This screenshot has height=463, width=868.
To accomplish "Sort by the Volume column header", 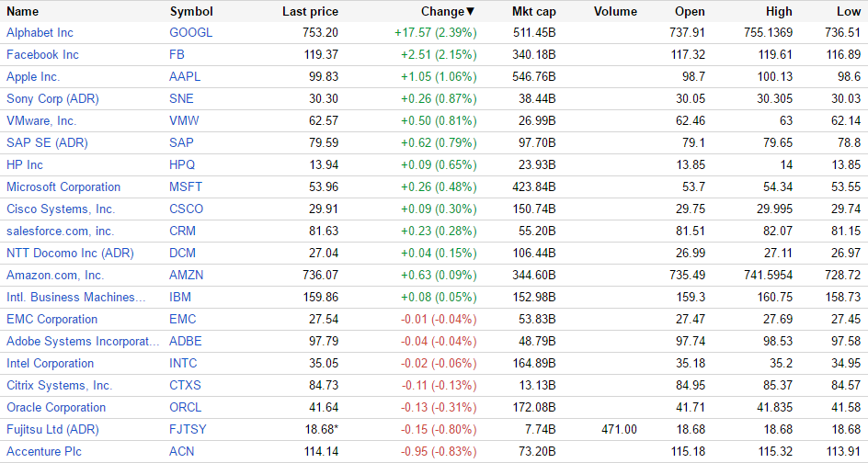I will click(x=615, y=12).
